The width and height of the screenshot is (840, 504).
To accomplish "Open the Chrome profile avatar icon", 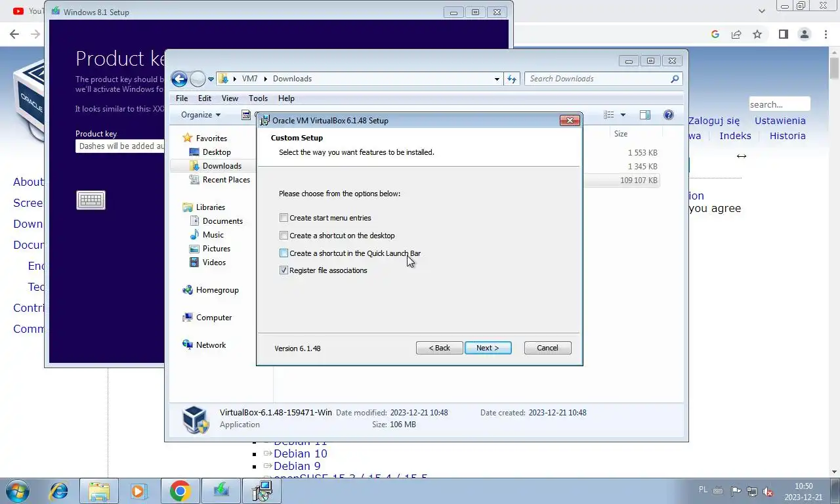I will point(805,34).
